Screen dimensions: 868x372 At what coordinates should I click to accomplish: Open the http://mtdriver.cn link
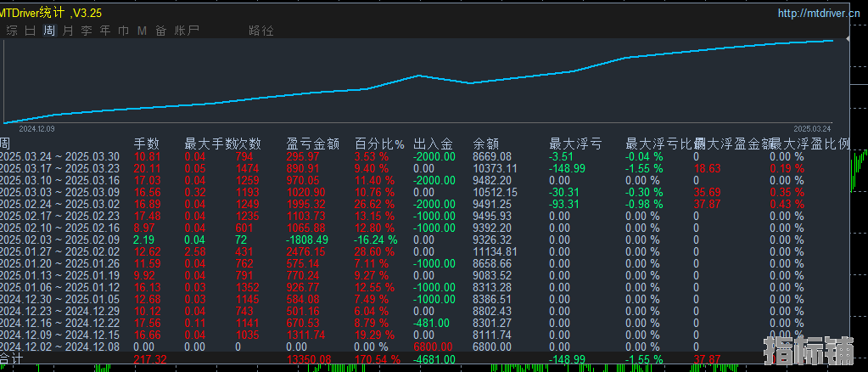click(x=818, y=14)
